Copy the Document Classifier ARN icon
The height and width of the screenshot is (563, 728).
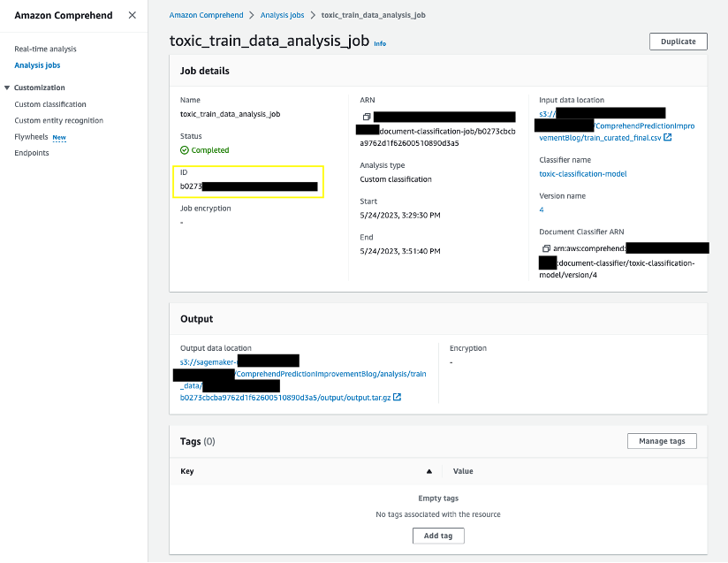pyautogui.click(x=547, y=248)
